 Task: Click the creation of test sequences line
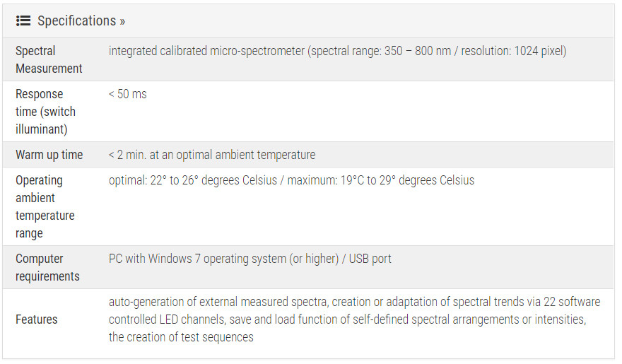coord(181,337)
